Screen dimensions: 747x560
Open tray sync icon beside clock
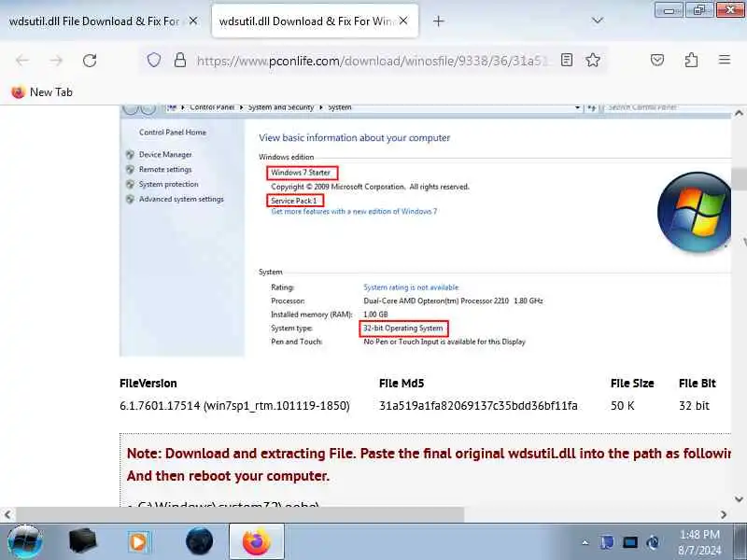click(x=653, y=542)
